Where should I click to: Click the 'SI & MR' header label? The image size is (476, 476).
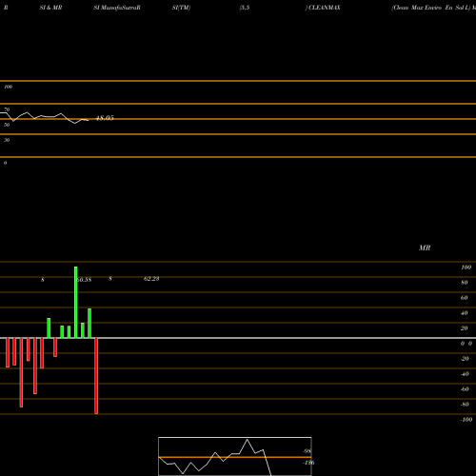(x=50, y=8)
